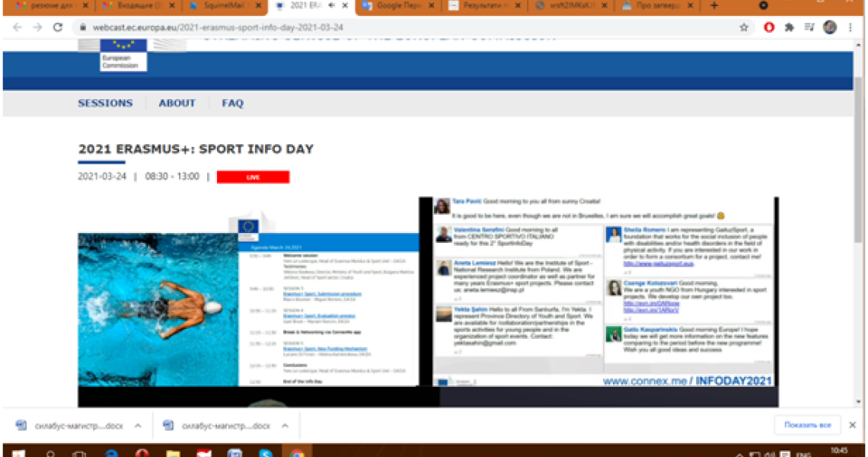Click the red LIVE badge

tap(253, 177)
